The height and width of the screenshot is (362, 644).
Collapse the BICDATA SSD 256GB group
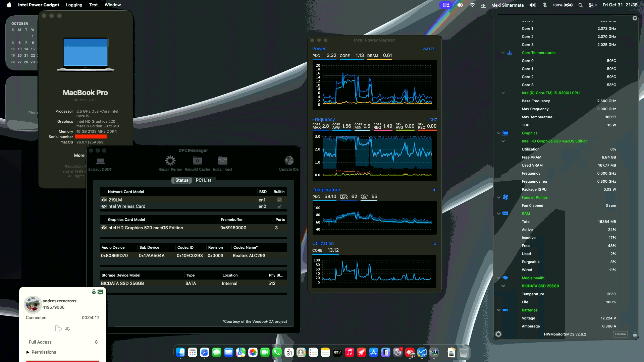point(503,286)
